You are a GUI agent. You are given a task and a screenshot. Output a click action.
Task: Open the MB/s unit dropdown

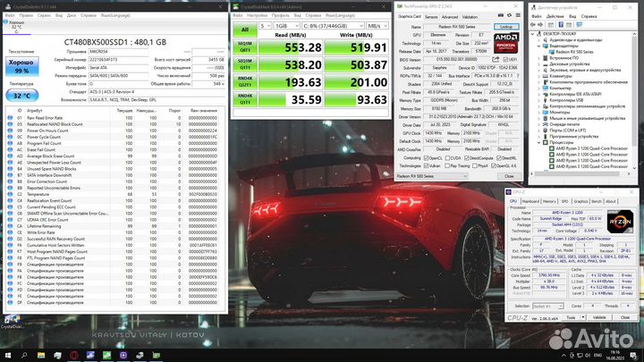377,26
